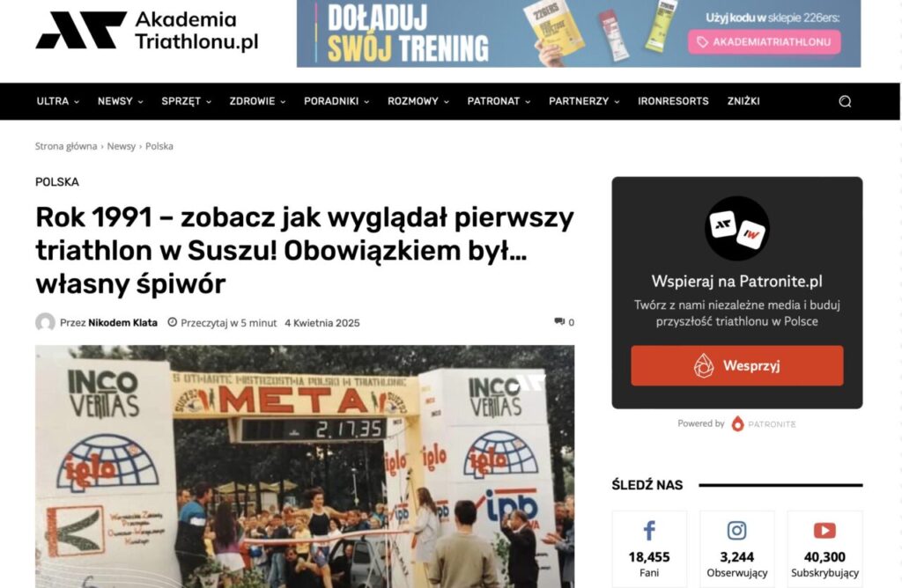This screenshot has width=902, height=588.
Task: Click the Newsy breadcrumb link
Action: pyautogui.click(x=121, y=146)
